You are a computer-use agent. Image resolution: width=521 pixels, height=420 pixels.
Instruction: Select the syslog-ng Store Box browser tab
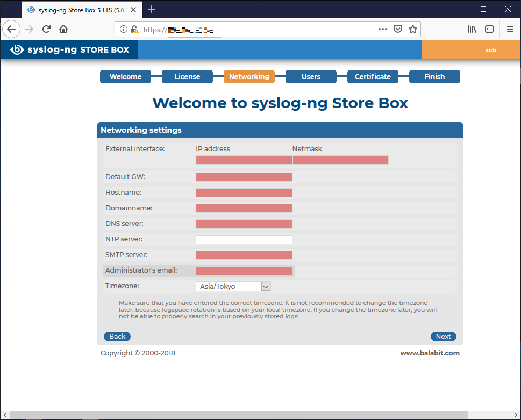82,10
